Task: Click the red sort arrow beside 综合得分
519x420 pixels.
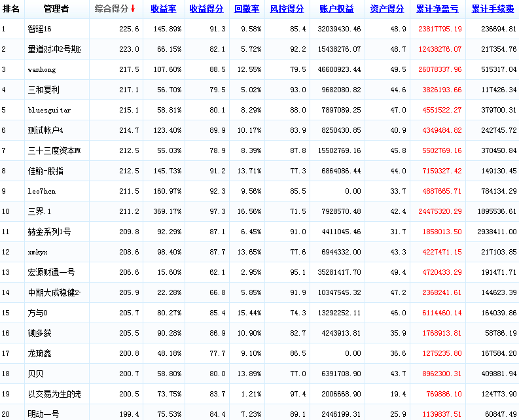Action: pyautogui.click(x=134, y=9)
